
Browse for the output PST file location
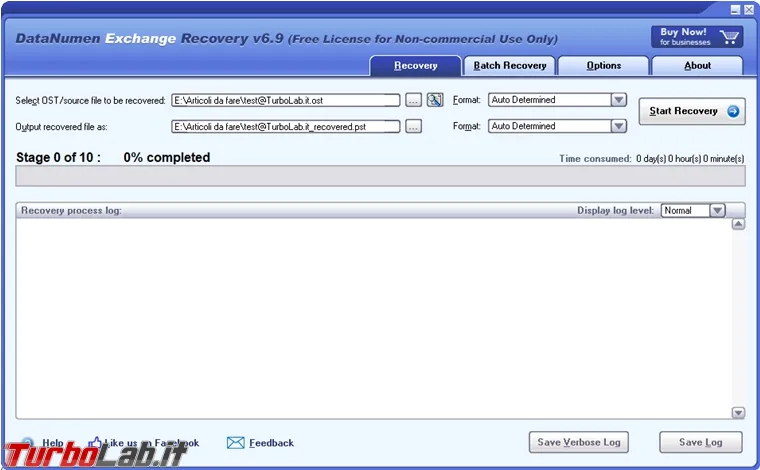click(x=413, y=126)
